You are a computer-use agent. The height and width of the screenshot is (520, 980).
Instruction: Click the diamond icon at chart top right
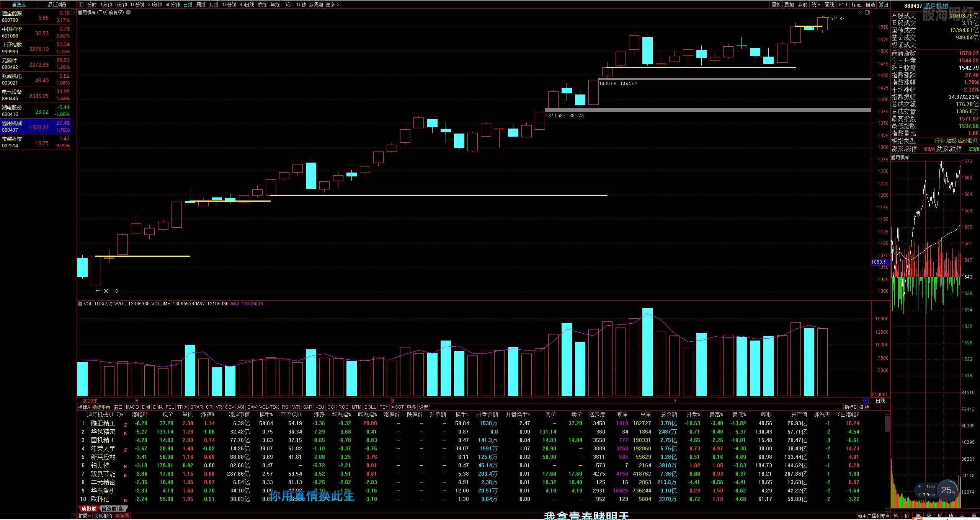click(x=860, y=12)
